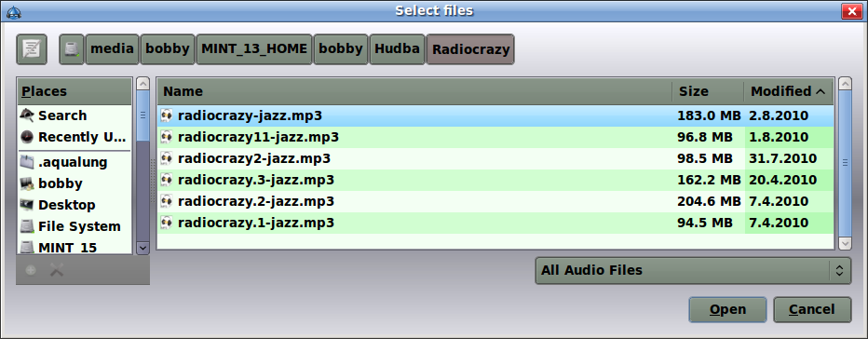Sort files by the Name column header
The height and width of the screenshot is (339, 868).
tap(414, 91)
